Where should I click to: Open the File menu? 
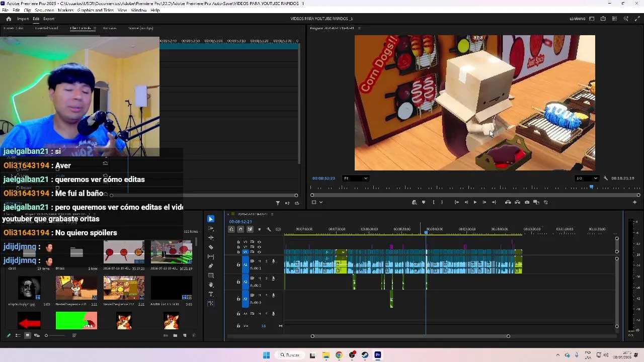(5, 10)
